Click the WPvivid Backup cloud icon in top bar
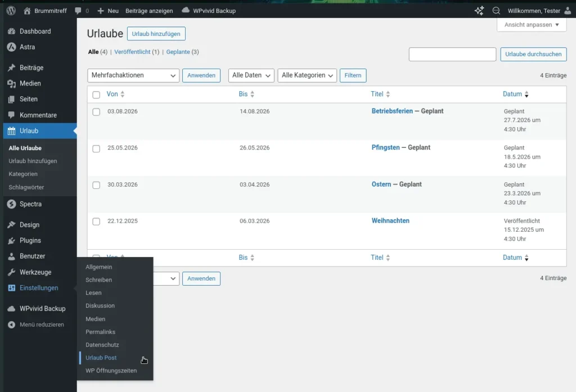 coord(186,10)
